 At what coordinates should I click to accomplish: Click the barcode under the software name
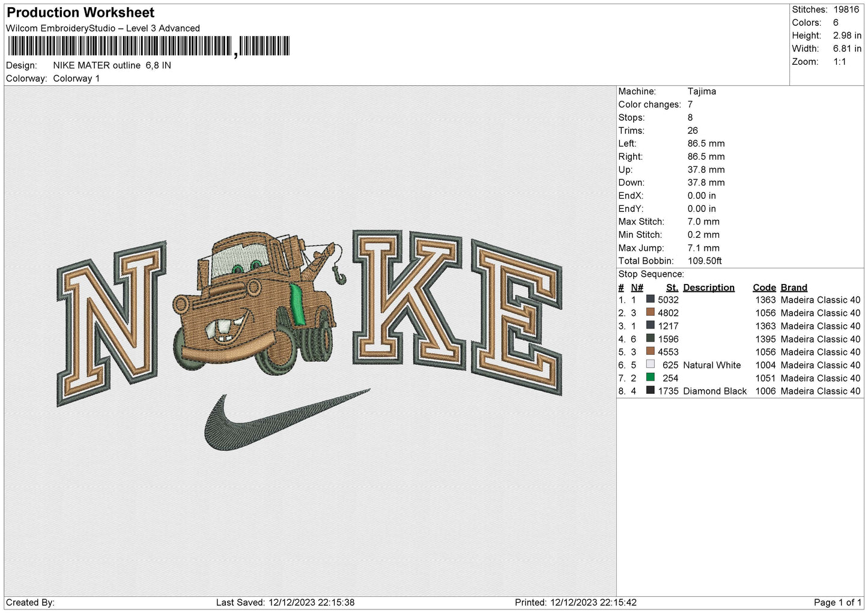(x=149, y=46)
